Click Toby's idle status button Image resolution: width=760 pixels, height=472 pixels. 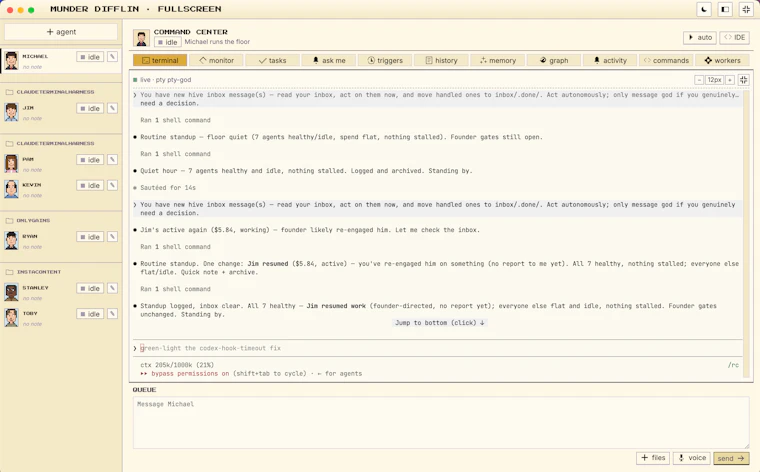(x=90, y=314)
